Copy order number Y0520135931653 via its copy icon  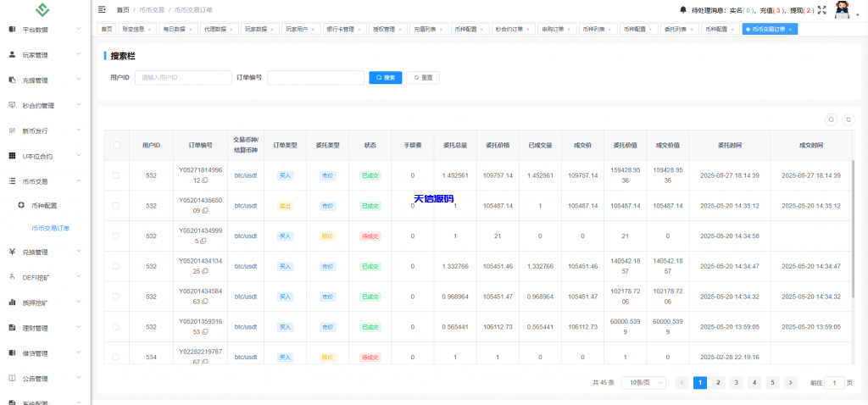[x=205, y=332]
